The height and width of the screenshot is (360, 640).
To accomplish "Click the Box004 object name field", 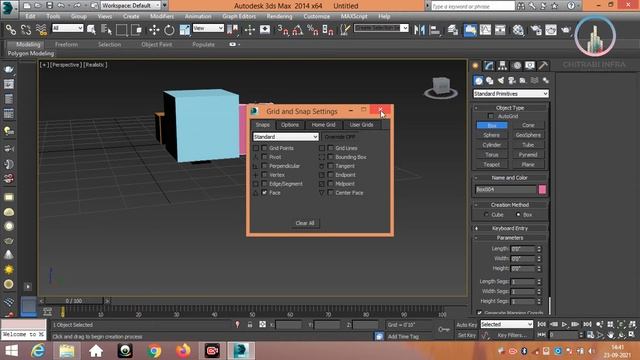I will coord(506,190).
